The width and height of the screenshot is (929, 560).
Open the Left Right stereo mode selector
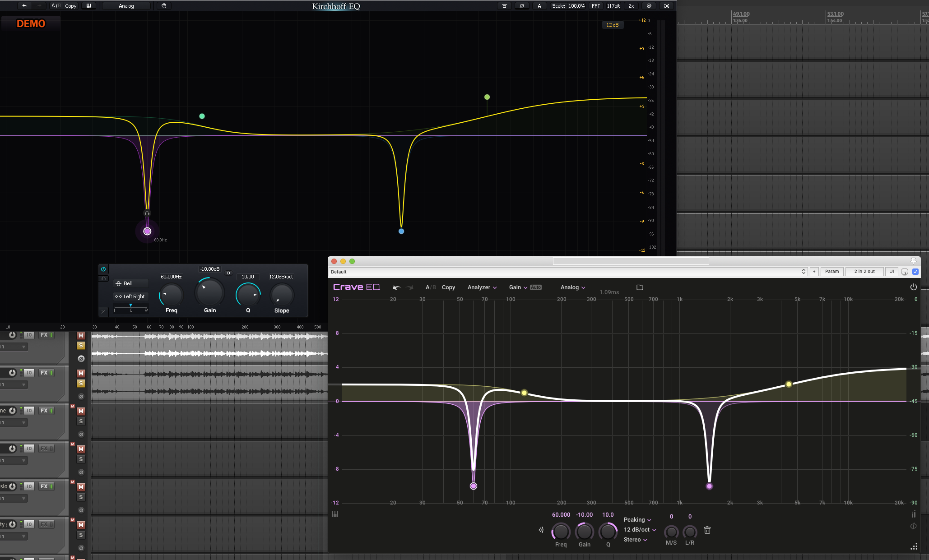pyautogui.click(x=131, y=296)
